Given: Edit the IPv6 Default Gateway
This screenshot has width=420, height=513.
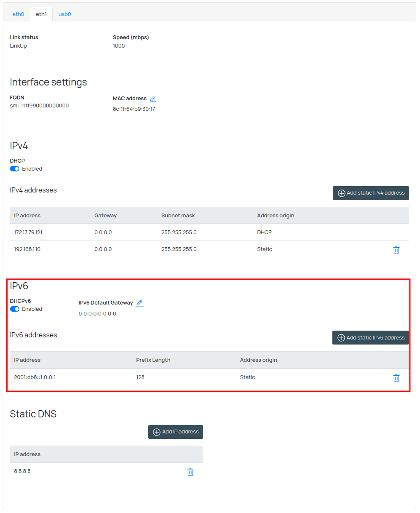Looking at the screenshot, I should [140, 303].
